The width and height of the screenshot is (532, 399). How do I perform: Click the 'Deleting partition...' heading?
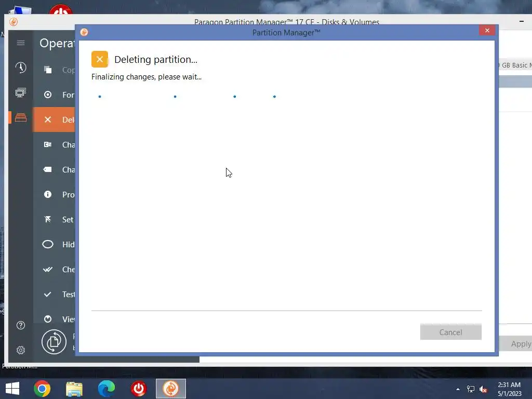[156, 59]
